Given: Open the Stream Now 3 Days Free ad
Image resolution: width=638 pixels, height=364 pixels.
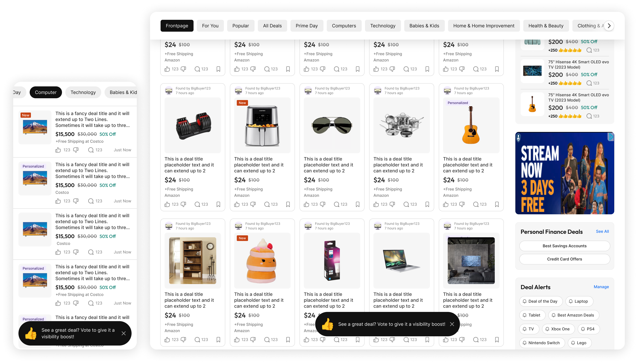Looking at the screenshot, I should point(564,173).
